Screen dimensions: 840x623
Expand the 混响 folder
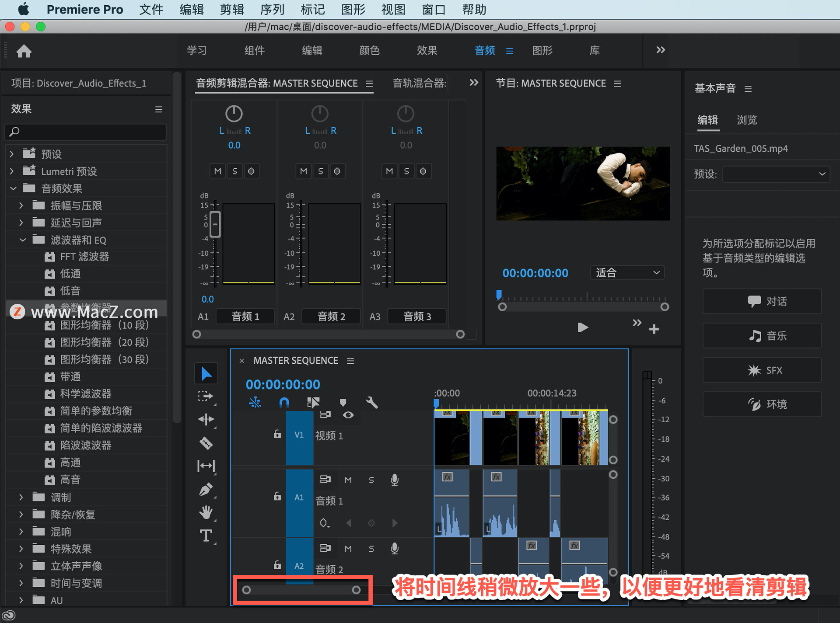pyautogui.click(x=21, y=532)
